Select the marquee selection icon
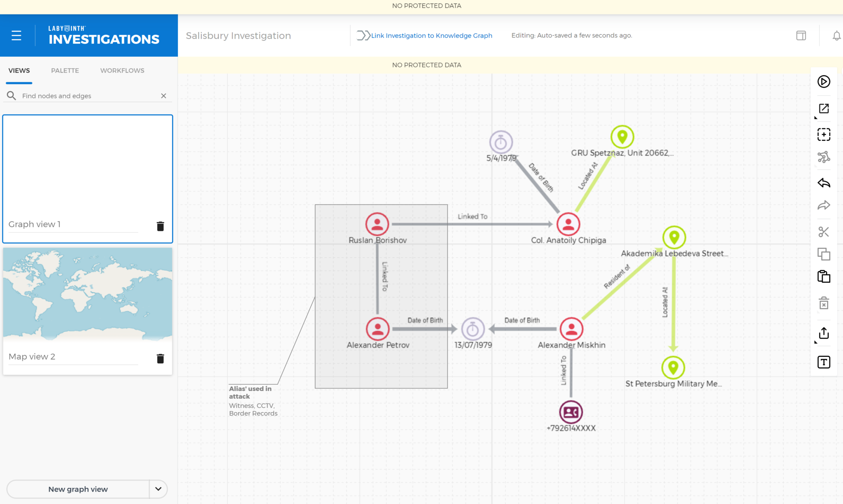Image resolution: width=843 pixels, height=504 pixels. tap(824, 135)
